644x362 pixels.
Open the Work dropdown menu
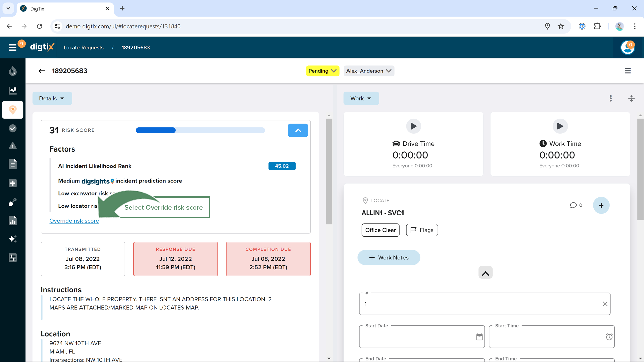point(361,98)
